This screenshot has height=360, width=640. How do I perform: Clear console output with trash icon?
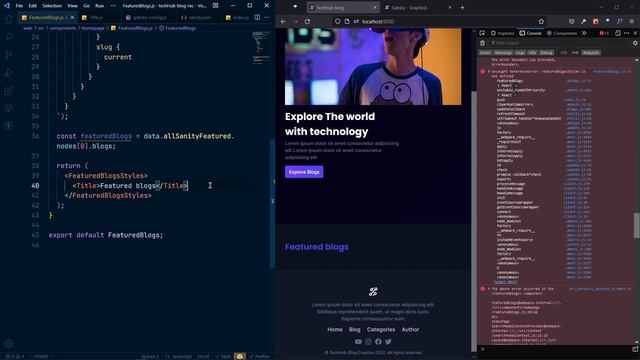pos(482,43)
